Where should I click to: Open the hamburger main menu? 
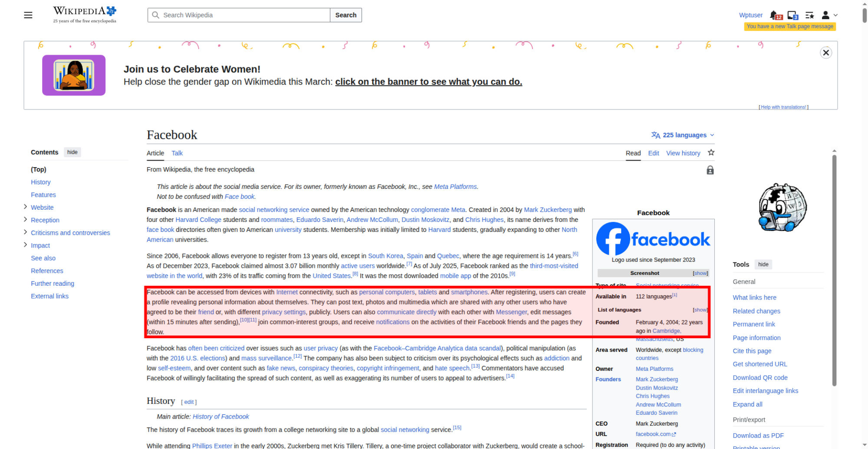pyautogui.click(x=28, y=15)
